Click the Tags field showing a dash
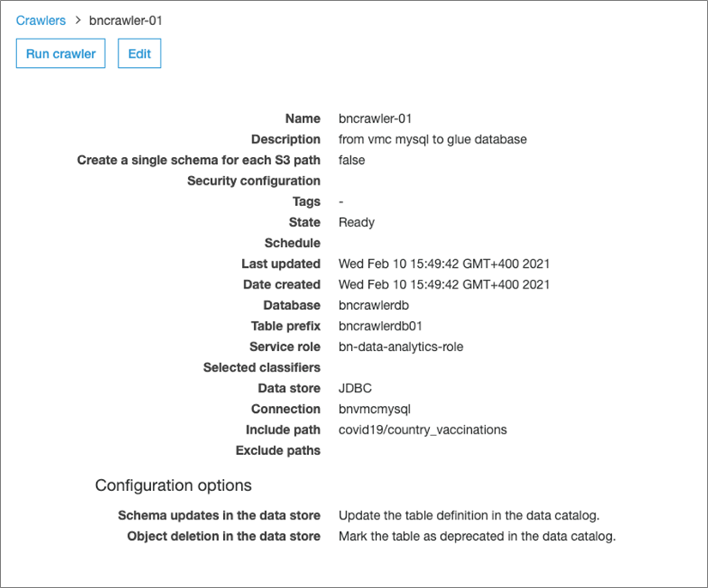 pyautogui.click(x=341, y=201)
